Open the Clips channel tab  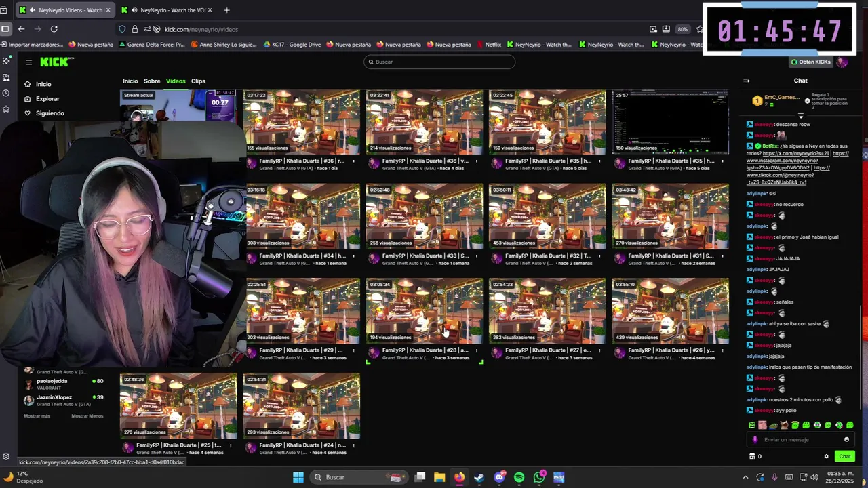(x=198, y=81)
